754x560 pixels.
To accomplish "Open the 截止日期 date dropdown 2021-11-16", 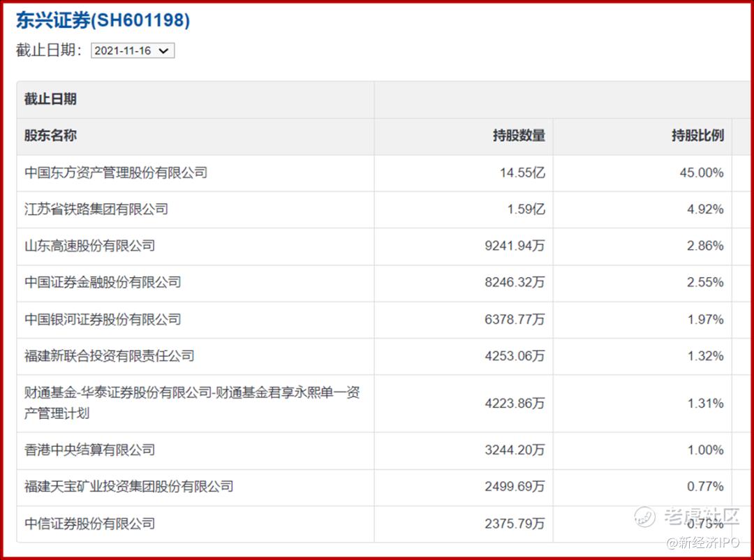I will [x=133, y=50].
